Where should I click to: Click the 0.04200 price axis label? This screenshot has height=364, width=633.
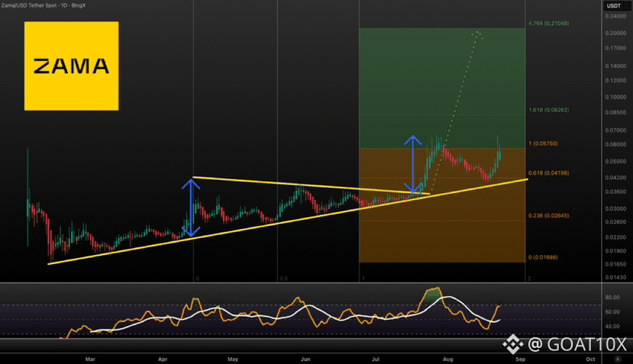pos(615,178)
